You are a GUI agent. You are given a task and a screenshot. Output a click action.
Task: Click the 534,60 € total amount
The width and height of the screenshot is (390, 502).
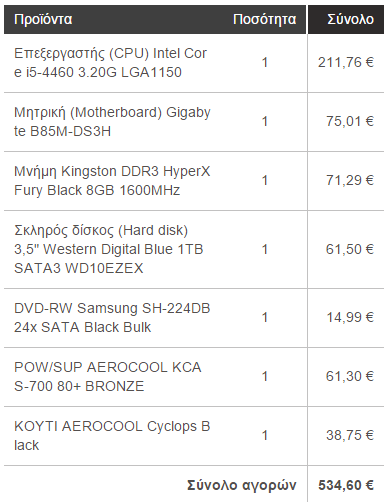pyautogui.click(x=346, y=485)
